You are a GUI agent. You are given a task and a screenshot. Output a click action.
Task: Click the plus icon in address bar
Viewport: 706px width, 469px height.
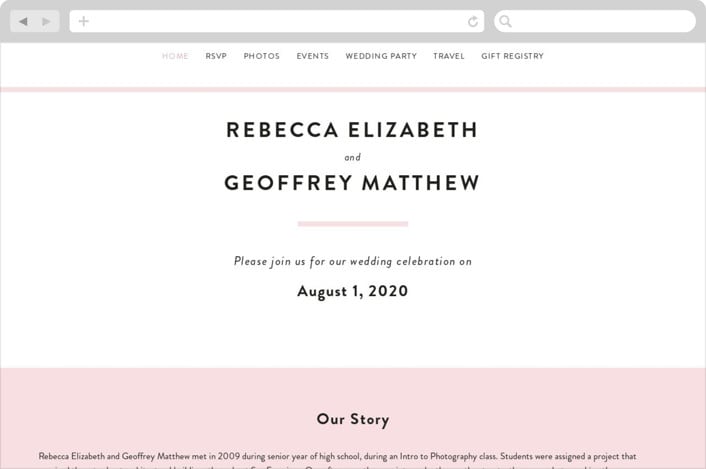click(83, 21)
